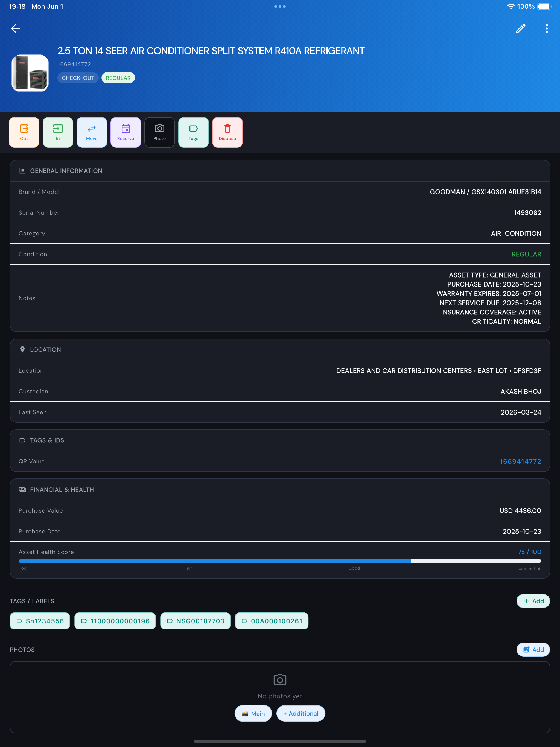Select the 11000000000196 tag chip

point(115,621)
